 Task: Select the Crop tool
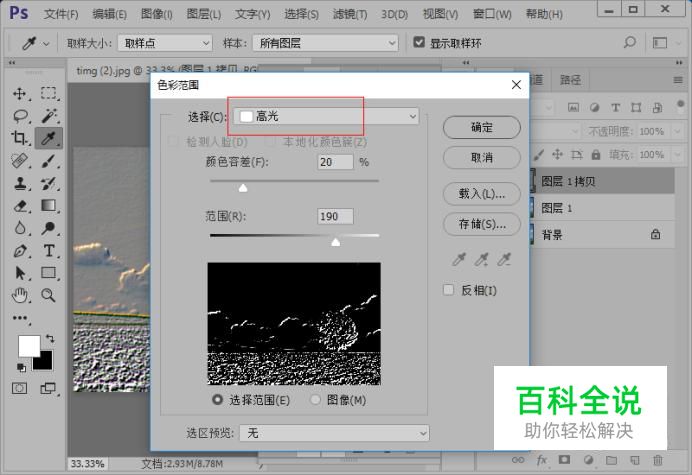click(19, 138)
